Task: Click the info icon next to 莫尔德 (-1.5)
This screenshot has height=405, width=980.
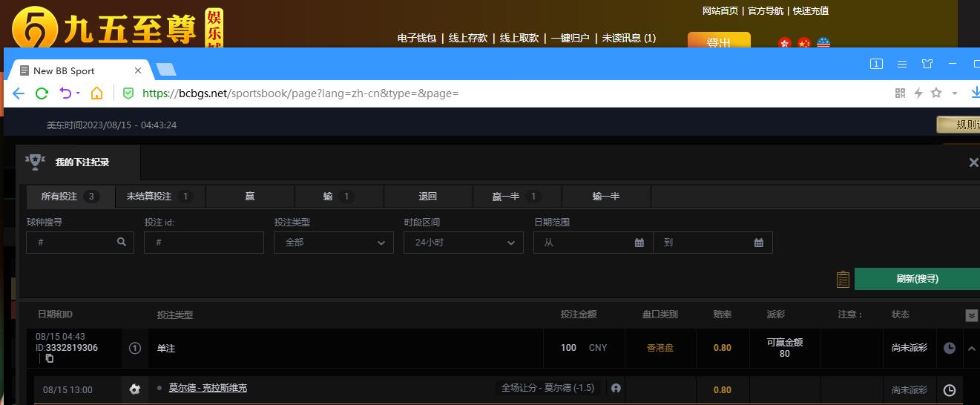Action: click(616, 388)
